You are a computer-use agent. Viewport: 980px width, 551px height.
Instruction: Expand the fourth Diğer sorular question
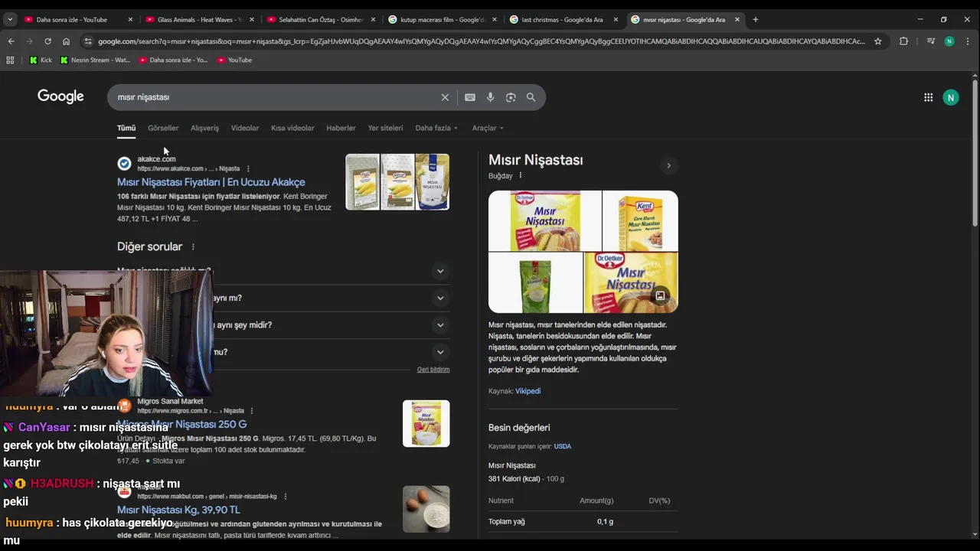coord(440,352)
